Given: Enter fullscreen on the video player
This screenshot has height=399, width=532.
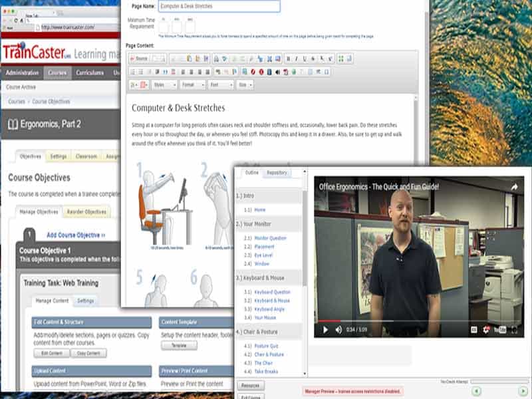Looking at the screenshot, I should point(514,329).
